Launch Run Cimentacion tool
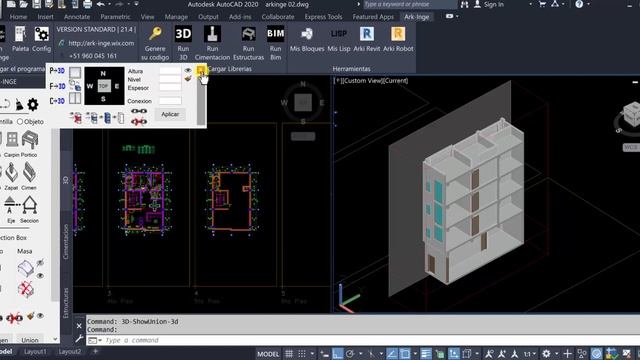 pos(212,34)
